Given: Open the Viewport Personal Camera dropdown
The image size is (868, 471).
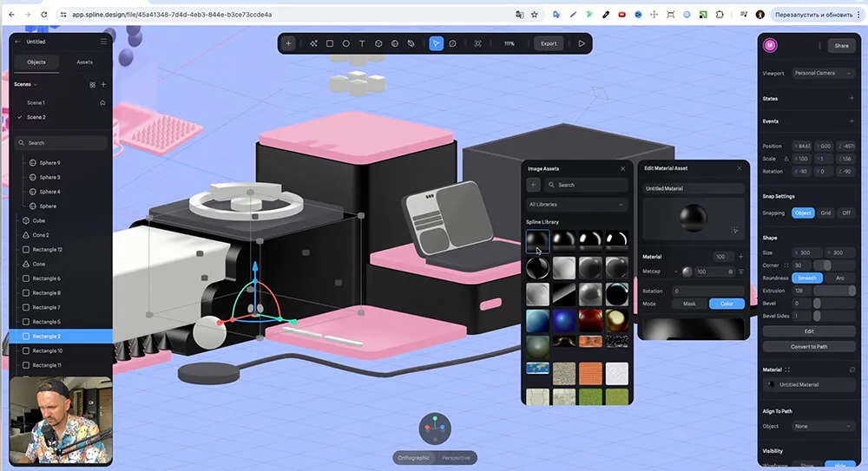Looking at the screenshot, I should click(x=823, y=73).
